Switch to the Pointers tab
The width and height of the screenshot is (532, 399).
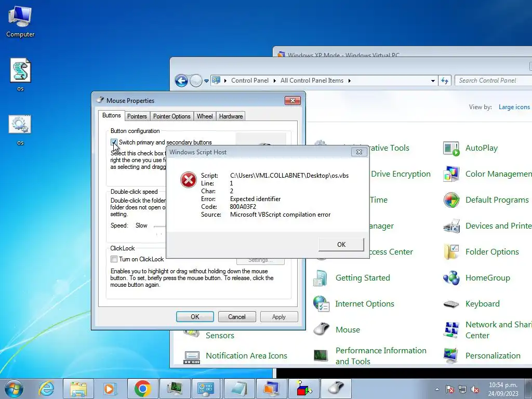[x=137, y=116]
